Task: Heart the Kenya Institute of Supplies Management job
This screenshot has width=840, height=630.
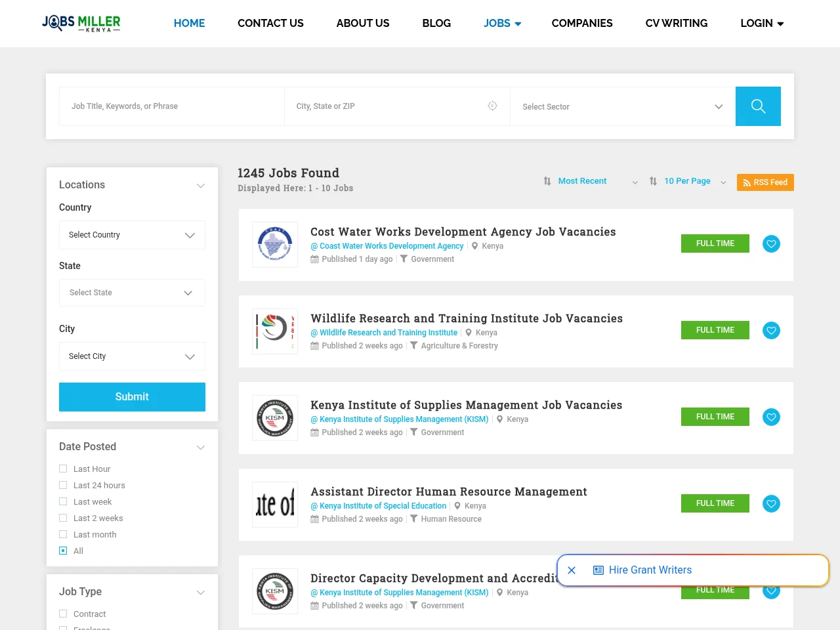Action: point(772,417)
